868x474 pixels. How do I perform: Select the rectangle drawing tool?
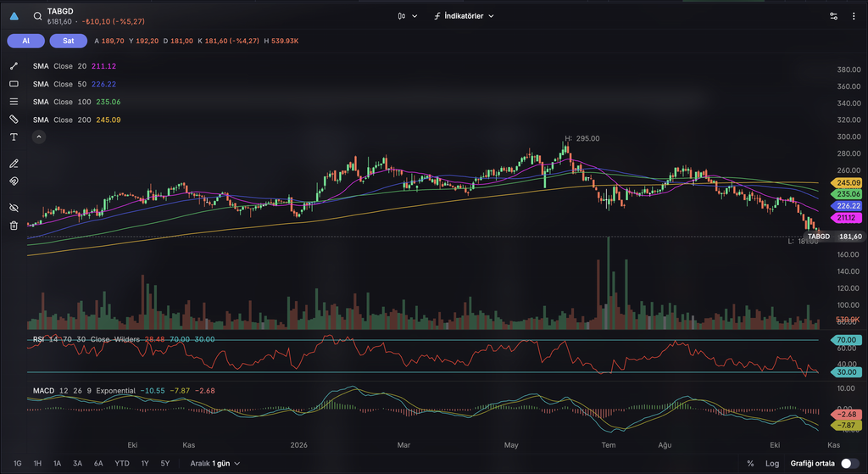click(x=14, y=84)
